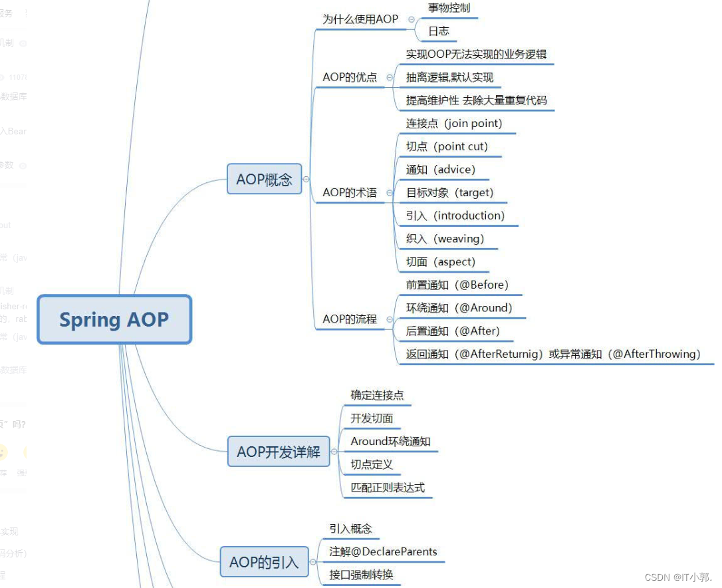Select the "注解@DeclareParents" node
The image size is (722, 588).
point(385,551)
